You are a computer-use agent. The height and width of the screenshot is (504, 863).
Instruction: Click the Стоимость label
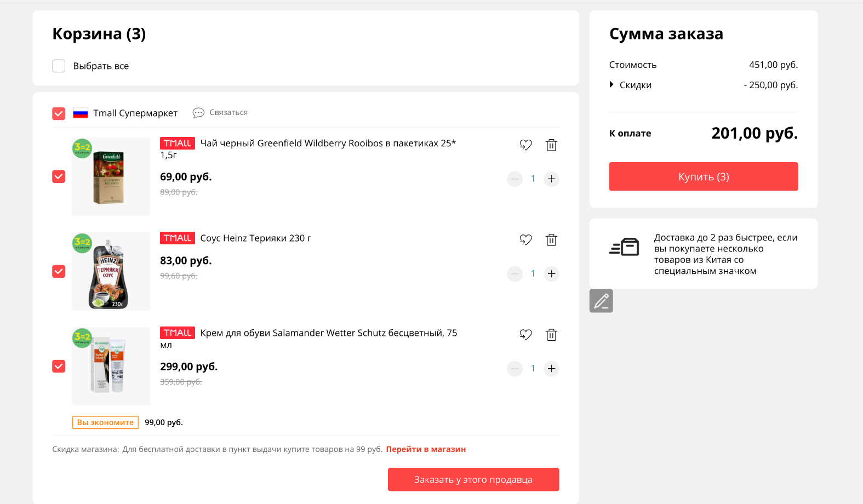(633, 65)
